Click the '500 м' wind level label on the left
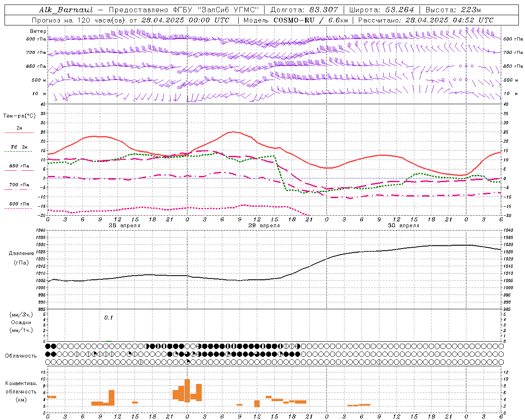The width and height of the screenshot is (525, 420). (39, 80)
